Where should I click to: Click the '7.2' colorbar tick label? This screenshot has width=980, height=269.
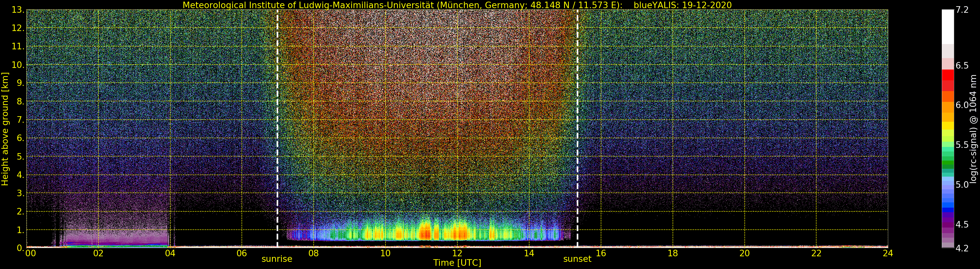[x=962, y=10]
